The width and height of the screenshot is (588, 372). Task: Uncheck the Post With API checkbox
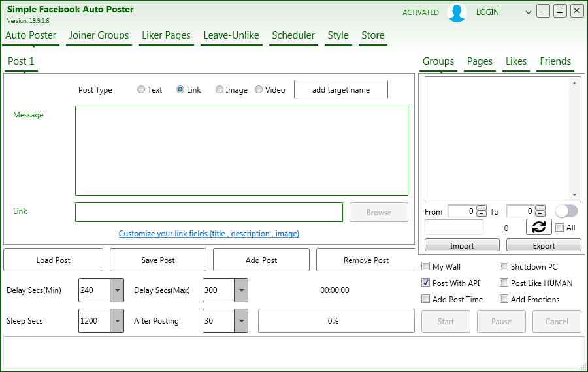pos(425,283)
